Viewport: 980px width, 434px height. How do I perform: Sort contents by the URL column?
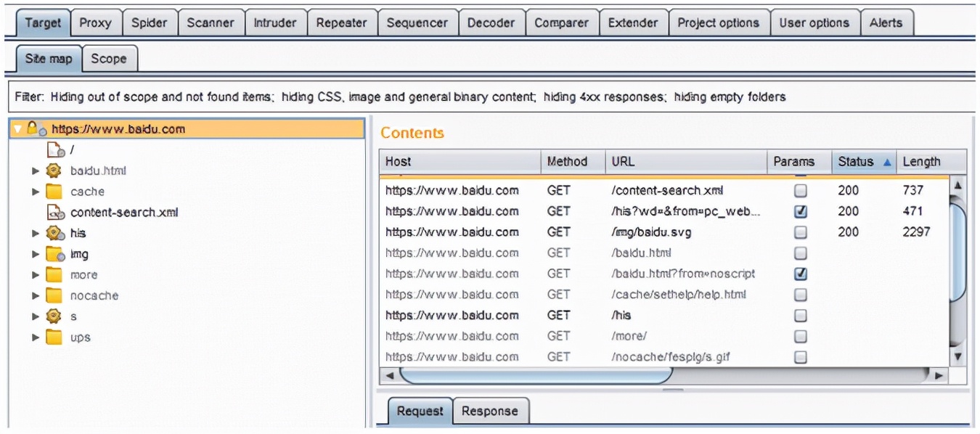click(687, 162)
